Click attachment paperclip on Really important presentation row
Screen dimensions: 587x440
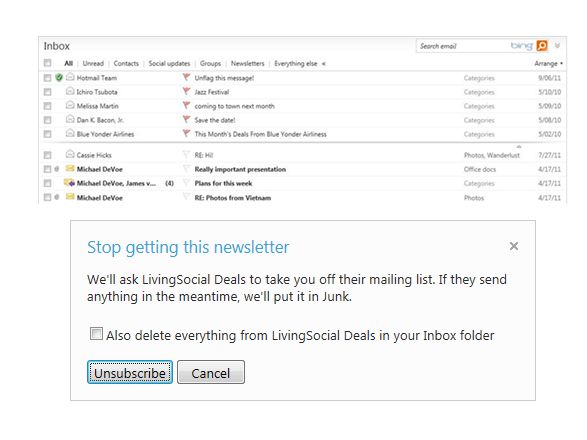(57, 169)
